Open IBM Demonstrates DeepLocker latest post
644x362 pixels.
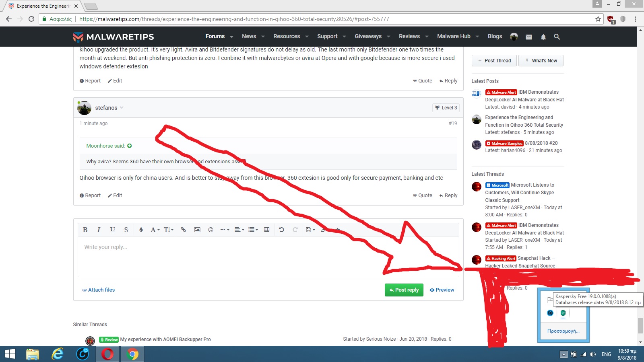524,96
